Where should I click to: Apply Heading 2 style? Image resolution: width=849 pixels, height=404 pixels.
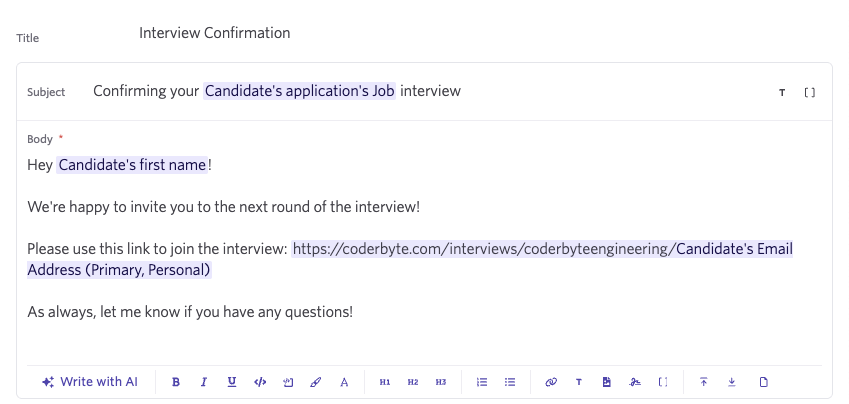pyautogui.click(x=413, y=382)
